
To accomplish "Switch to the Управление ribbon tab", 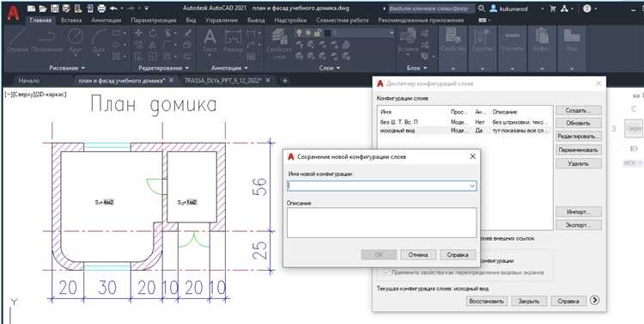I will click(222, 20).
